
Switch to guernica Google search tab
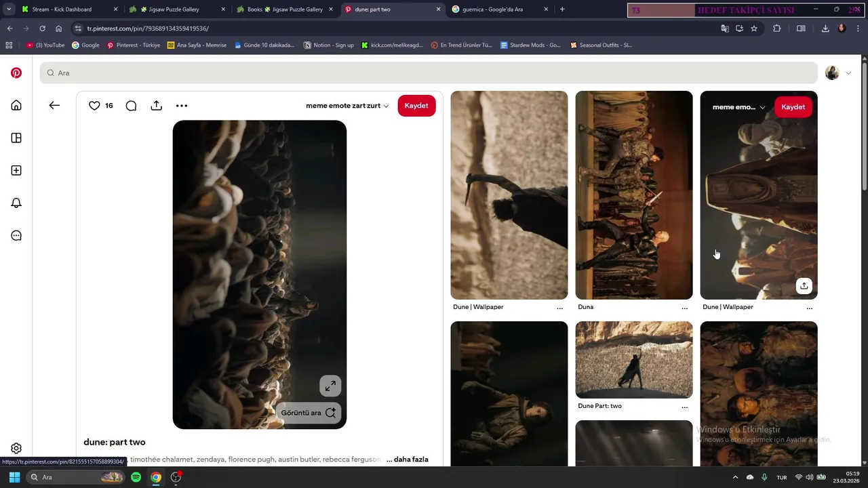pos(500,9)
